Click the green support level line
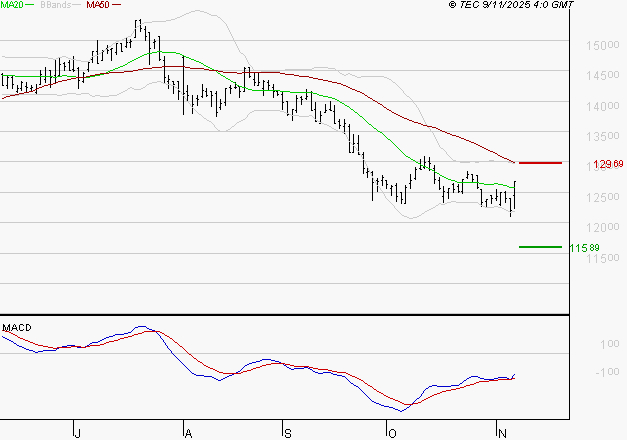The height and width of the screenshot is (440, 627). click(540, 247)
